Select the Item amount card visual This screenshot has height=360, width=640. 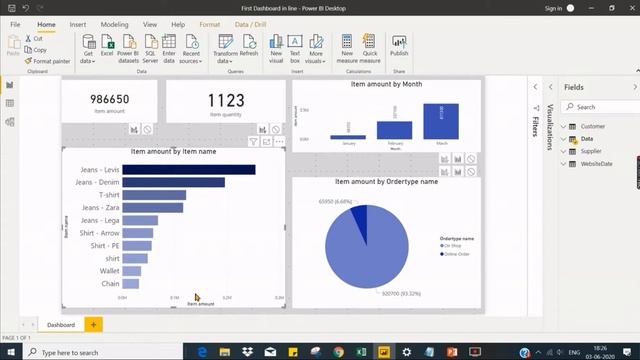pyautogui.click(x=109, y=101)
